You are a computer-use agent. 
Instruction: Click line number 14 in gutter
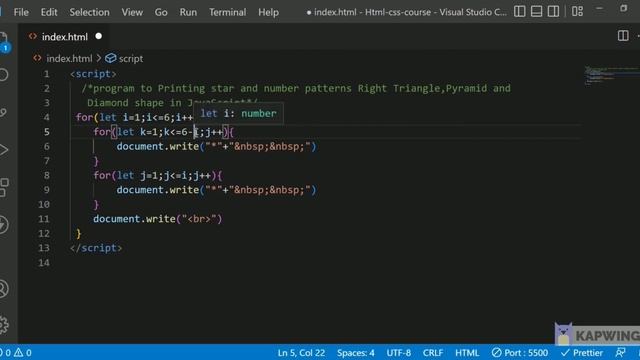coord(44,263)
